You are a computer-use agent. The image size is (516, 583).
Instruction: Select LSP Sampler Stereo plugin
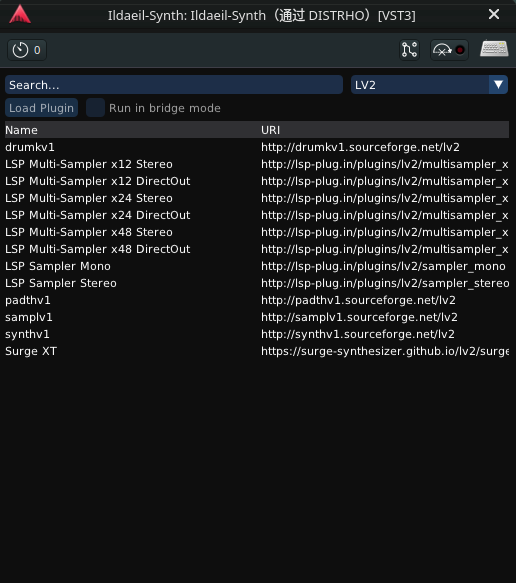click(257, 283)
